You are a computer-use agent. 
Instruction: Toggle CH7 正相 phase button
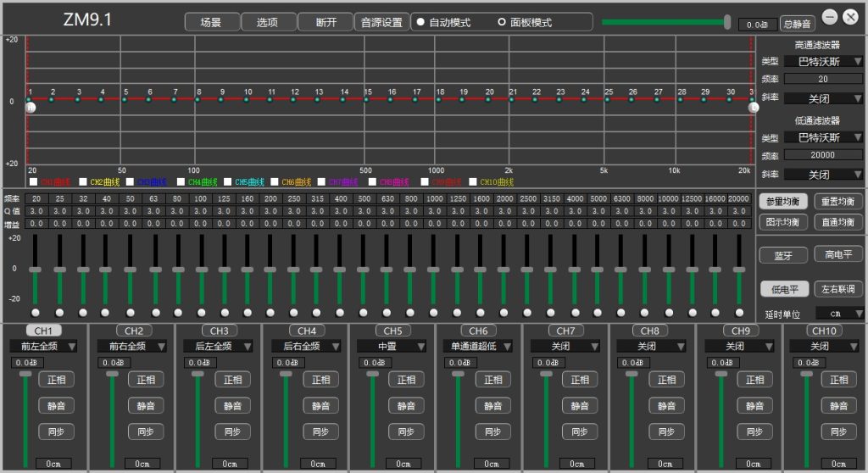tap(580, 380)
